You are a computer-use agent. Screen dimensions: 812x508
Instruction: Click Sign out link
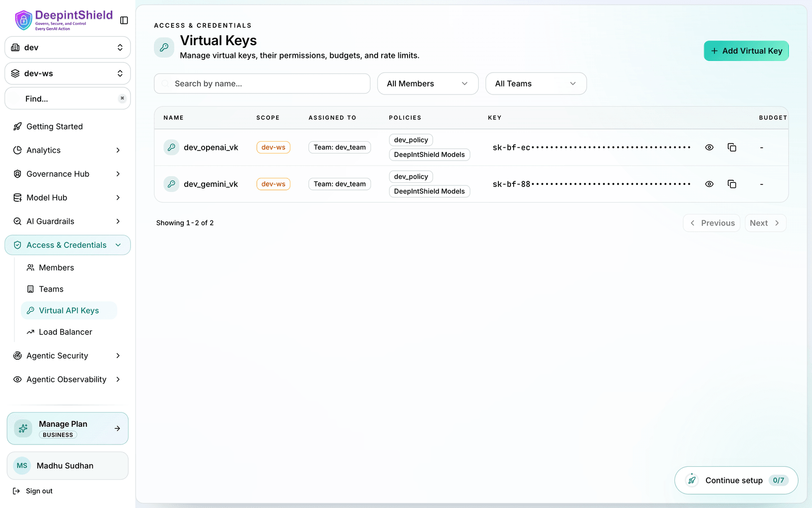[x=33, y=491]
